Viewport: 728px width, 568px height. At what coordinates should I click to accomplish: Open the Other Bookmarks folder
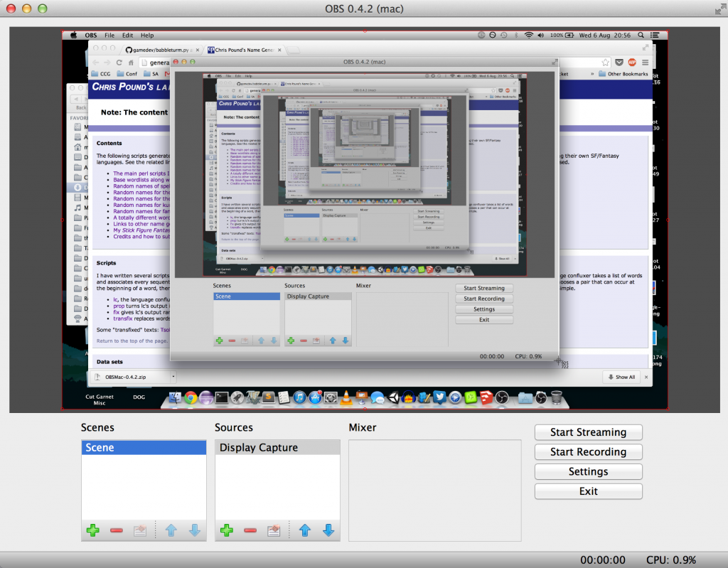tap(623, 73)
